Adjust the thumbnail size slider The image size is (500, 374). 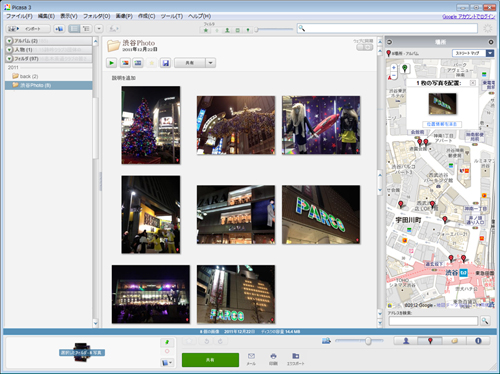coord(368,341)
